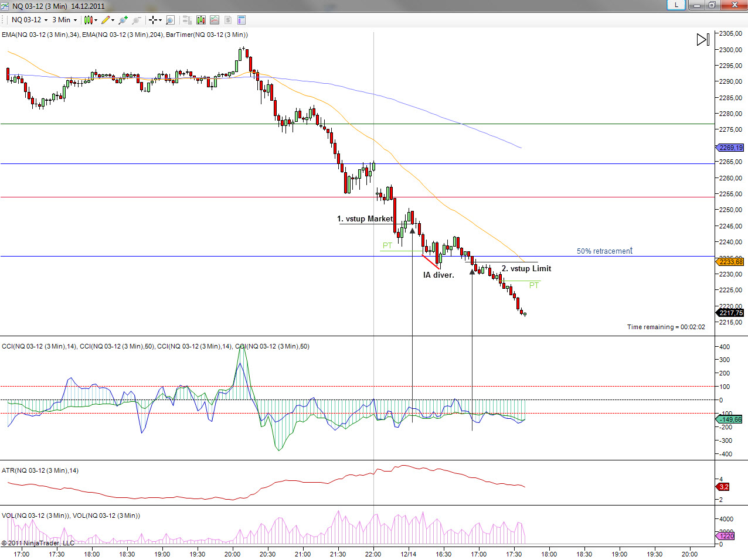Click the 20:00 label after 19:30 on axis
The width and height of the screenshot is (748, 560).
click(x=689, y=554)
